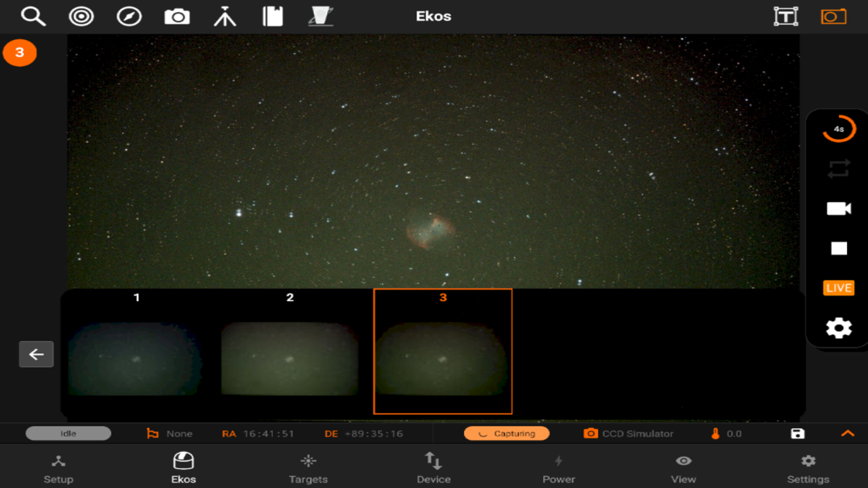Toggle the orange camera view icon
The image size is (868, 488).
coord(833,16)
